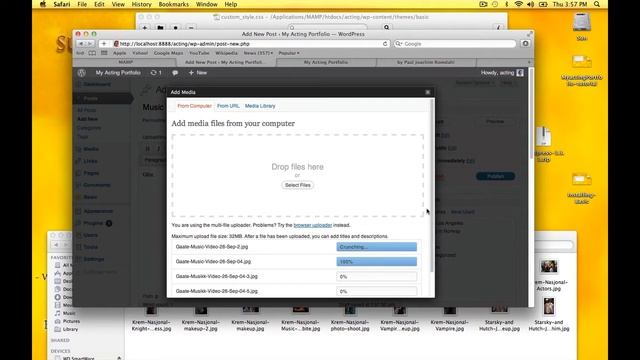Image resolution: width=640 pixels, height=360 pixels.
Task: Switch to the by Paul Joachim Rowdahl tab
Action: click(x=426, y=62)
